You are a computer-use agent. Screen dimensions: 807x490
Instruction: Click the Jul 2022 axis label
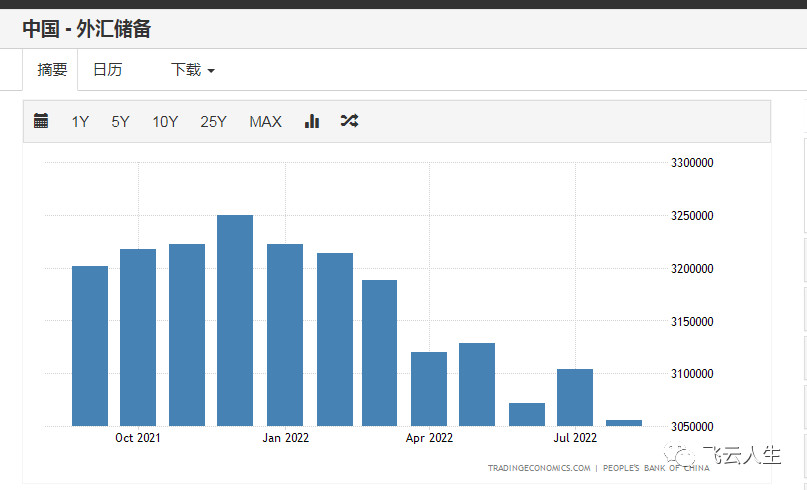(x=575, y=438)
